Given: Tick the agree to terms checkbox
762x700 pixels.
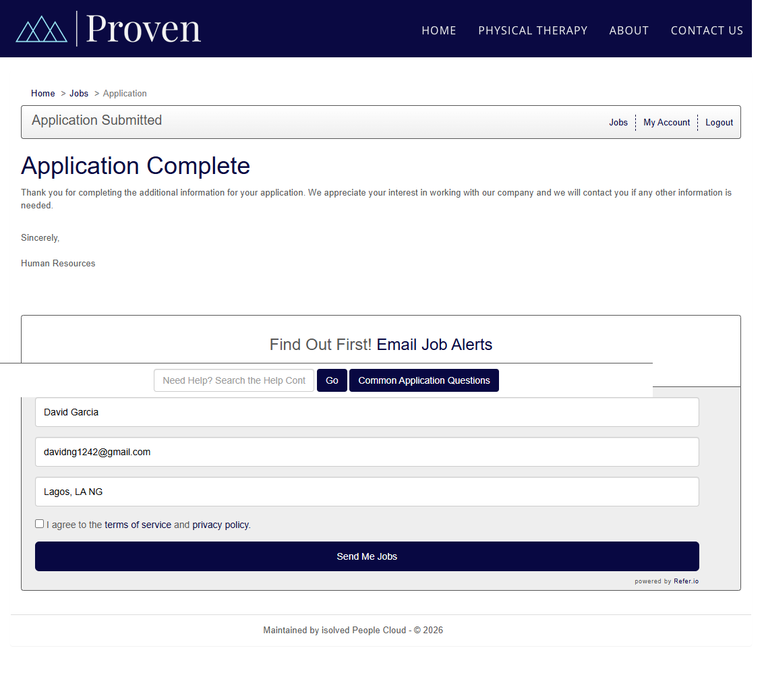Looking at the screenshot, I should point(40,524).
